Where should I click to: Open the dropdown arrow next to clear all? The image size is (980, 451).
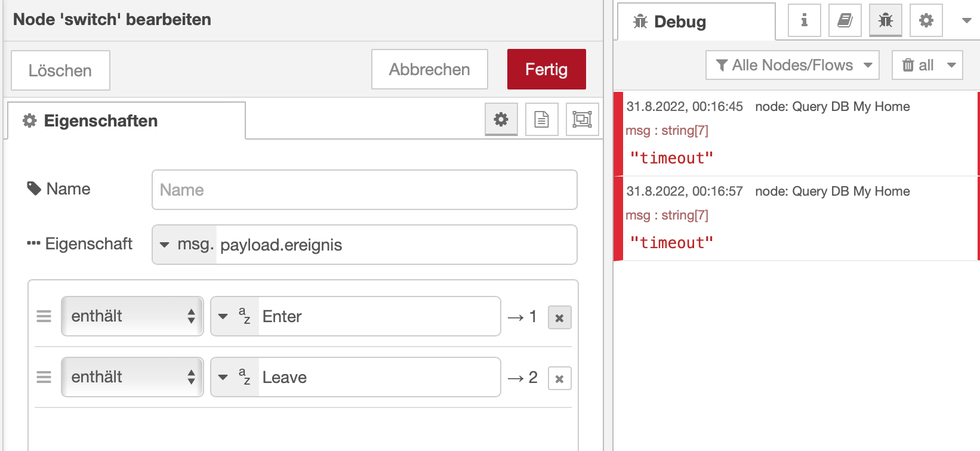(x=951, y=65)
